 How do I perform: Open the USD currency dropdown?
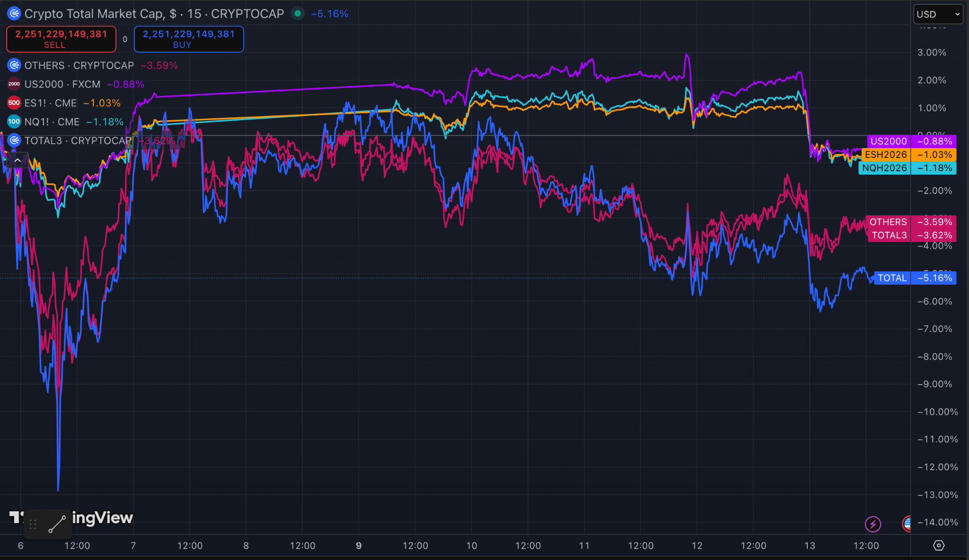pos(938,14)
